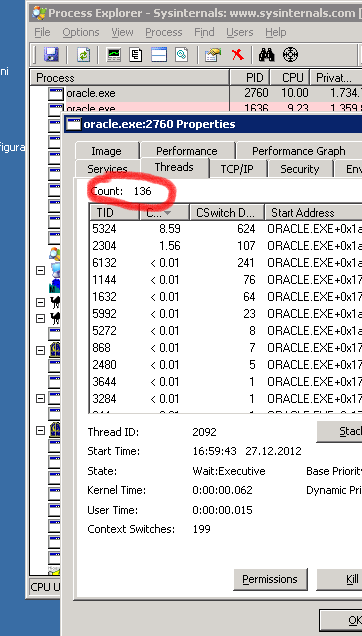Screen dimensions: 362x636
Task: Select thread row with TID 3284
Action: [226, 399]
